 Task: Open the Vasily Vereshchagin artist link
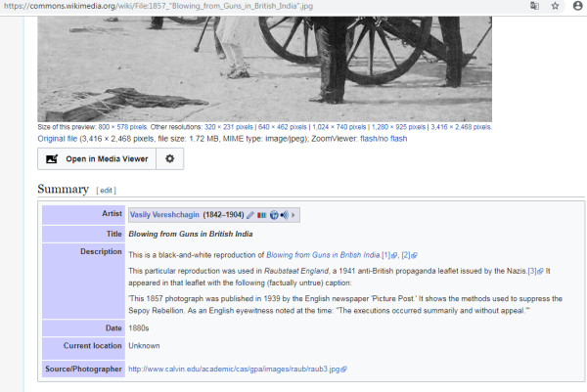pos(164,215)
